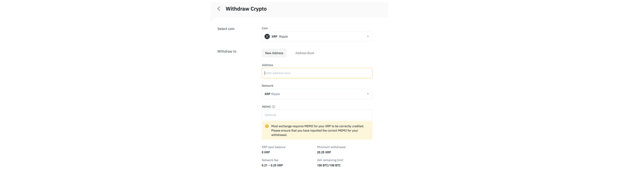Click the 0 XRP spot balance value
The width and height of the screenshot is (644, 171).
(266, 152)
